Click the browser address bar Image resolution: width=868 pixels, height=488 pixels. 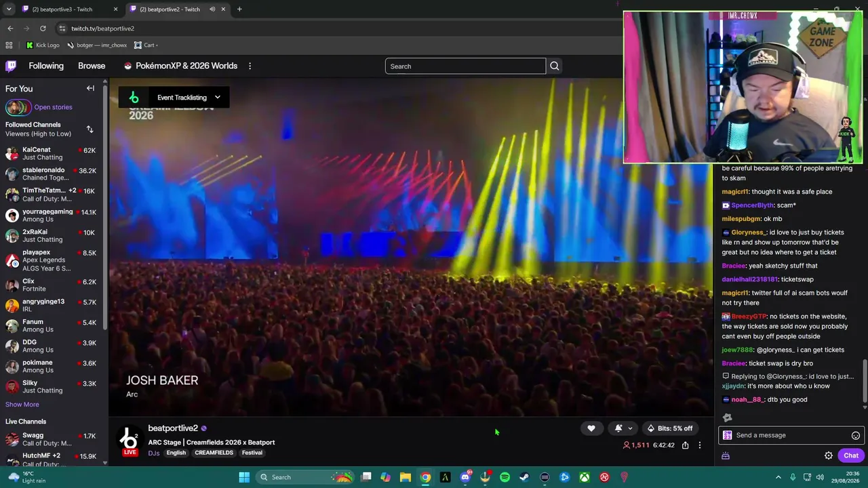(x=339, y=28)
